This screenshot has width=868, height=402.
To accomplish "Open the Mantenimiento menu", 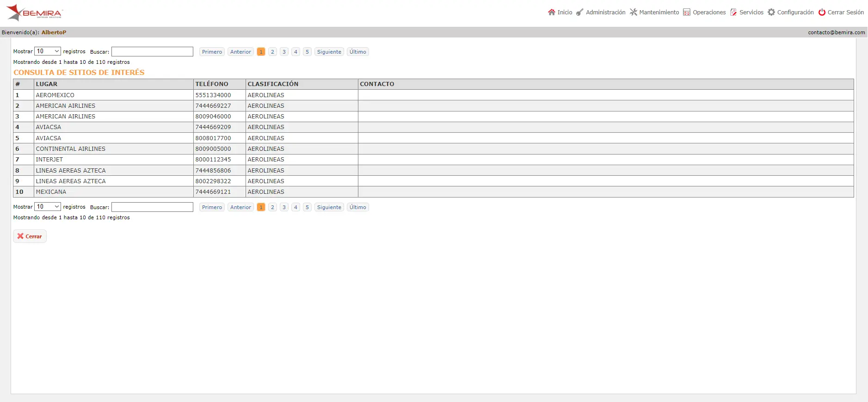I will point(659,12).
